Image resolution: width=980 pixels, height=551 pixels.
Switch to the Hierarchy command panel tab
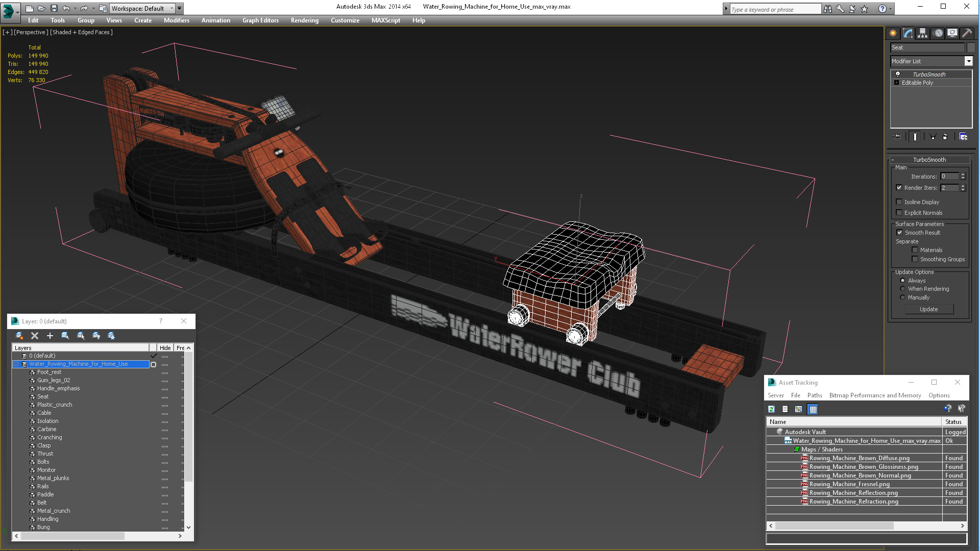[922, 33]
